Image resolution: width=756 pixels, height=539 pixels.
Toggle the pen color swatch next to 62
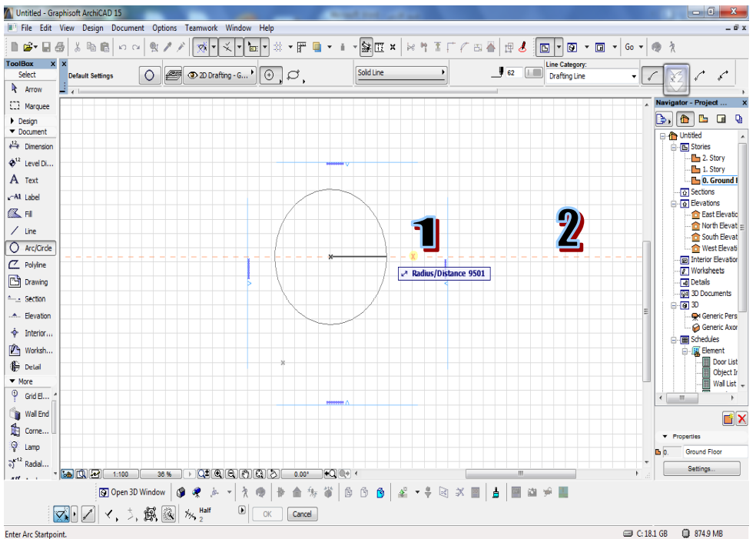(533, 73)
